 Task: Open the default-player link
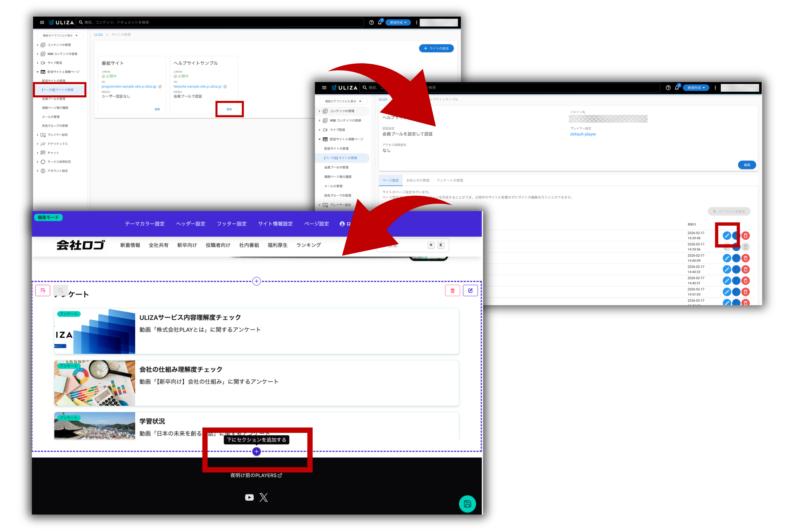coord(583,134)
